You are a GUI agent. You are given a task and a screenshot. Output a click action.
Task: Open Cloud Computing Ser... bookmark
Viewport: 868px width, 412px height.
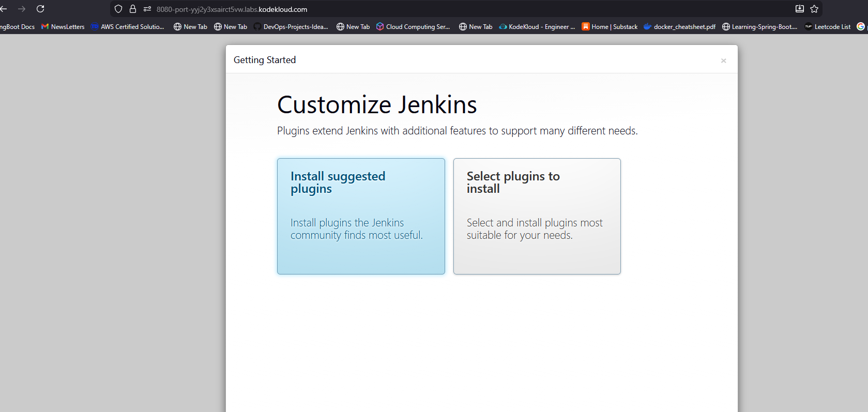click(413, 27)
